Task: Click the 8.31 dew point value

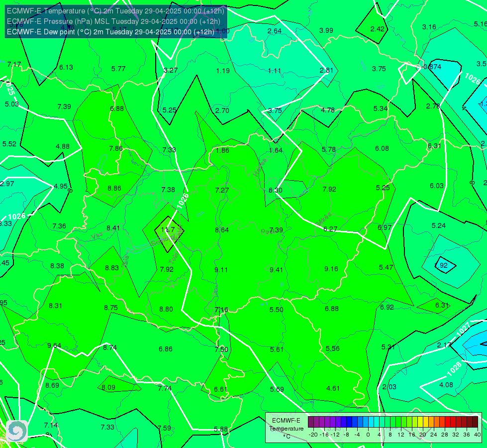Action: pos(55,306)
